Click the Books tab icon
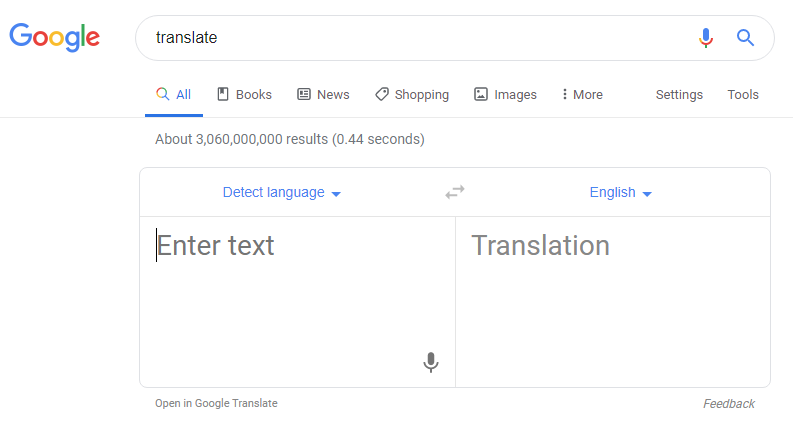This screenshot has width=793, height=440. click(223, 94)
